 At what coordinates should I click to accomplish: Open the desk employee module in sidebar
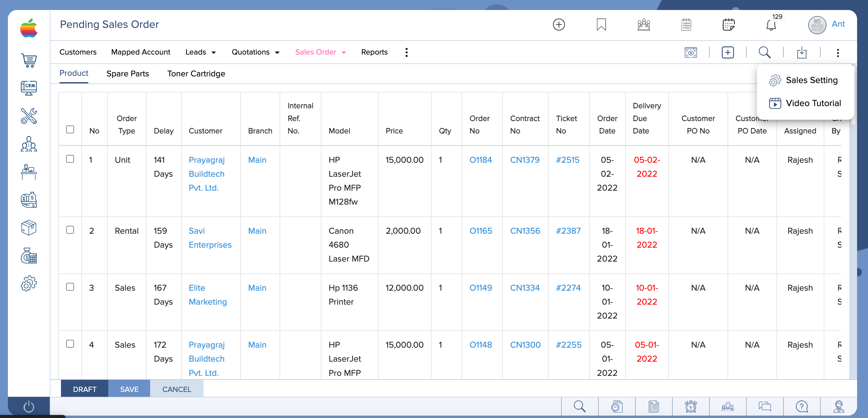(x=29, y=172)
